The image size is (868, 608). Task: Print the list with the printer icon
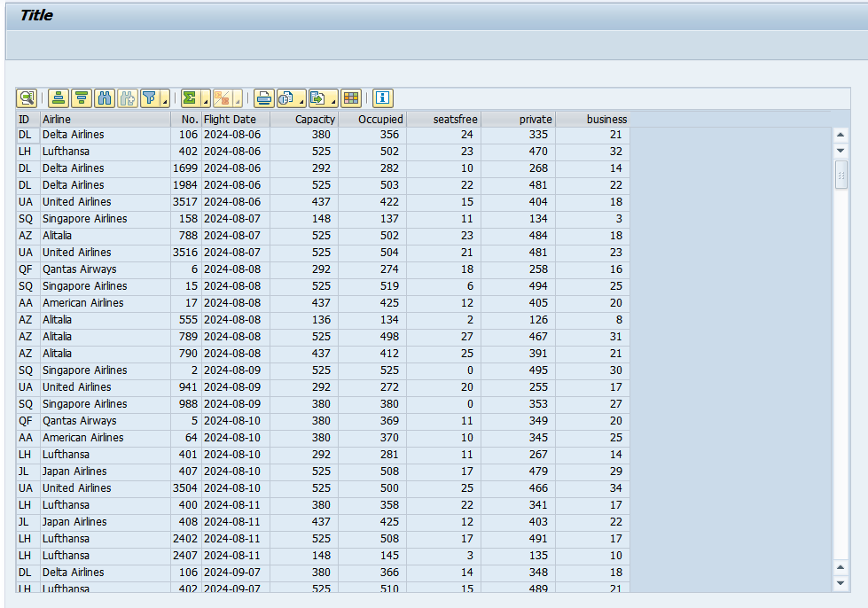coord(264,98)
